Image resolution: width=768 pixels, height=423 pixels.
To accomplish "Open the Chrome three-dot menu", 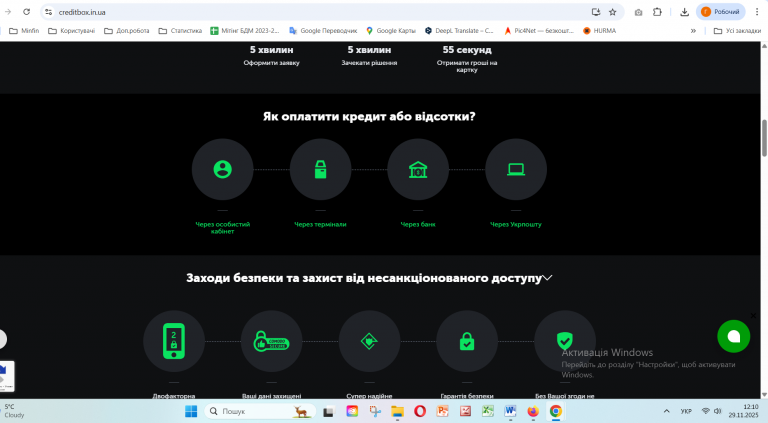I will (x=757, y=12).
